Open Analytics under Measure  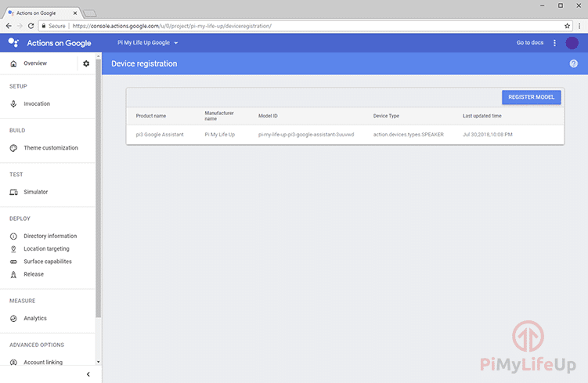(35, 318)
